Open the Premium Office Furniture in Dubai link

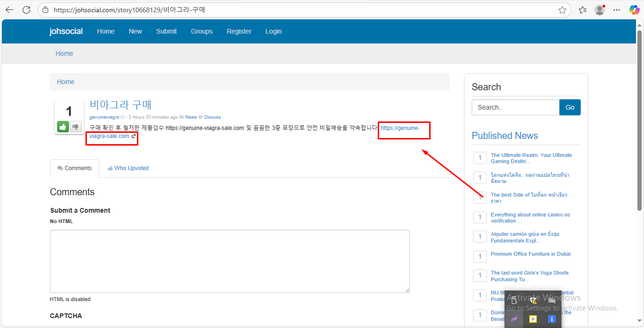pos(530,254)
